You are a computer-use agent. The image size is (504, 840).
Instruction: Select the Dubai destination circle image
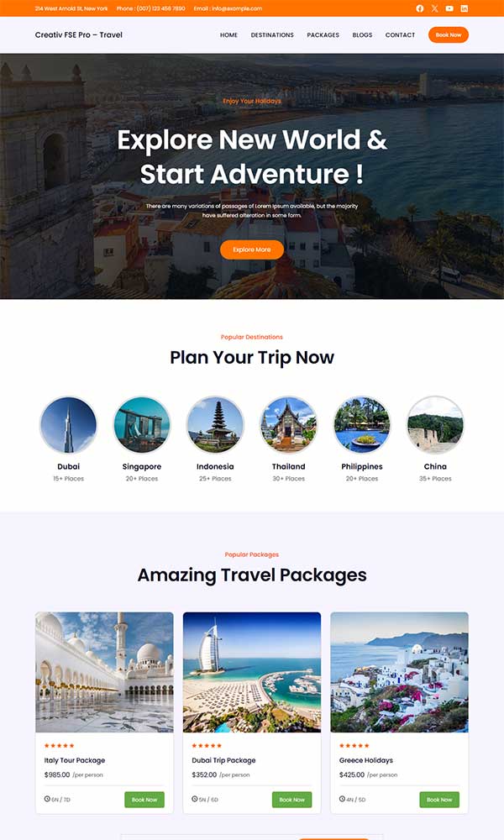coord(69,425)
